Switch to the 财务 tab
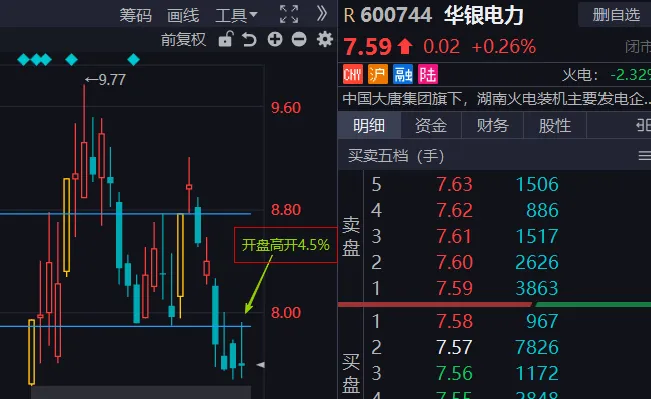Image resolution: width=651 pixels, height=399 pixels. click(x=493, y=125)
